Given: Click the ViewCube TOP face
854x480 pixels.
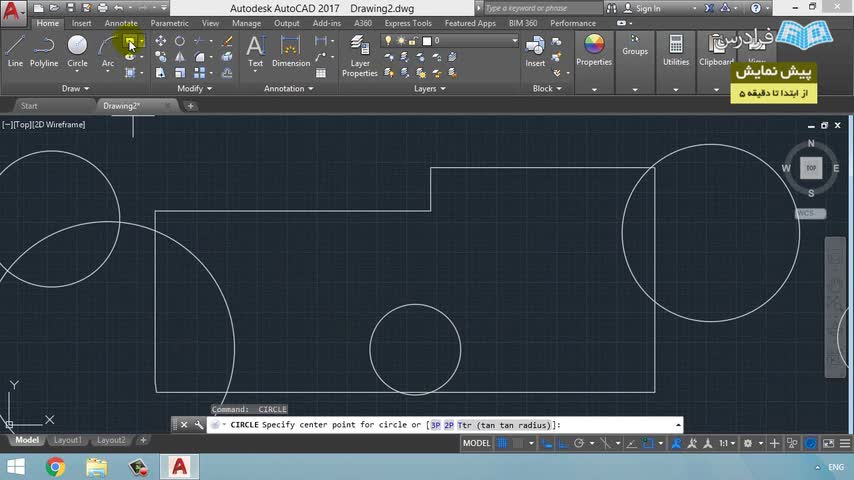Looking at the screenshot, I should 811,168.
